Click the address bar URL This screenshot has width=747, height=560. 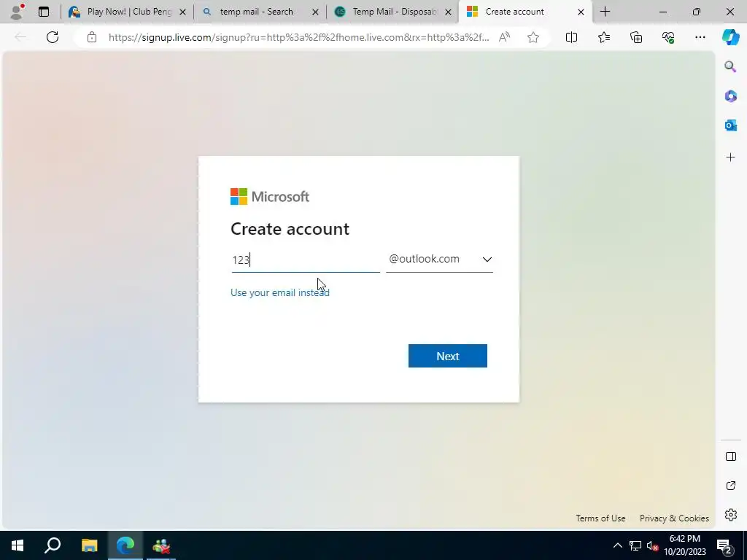click(x=298, y=37)
